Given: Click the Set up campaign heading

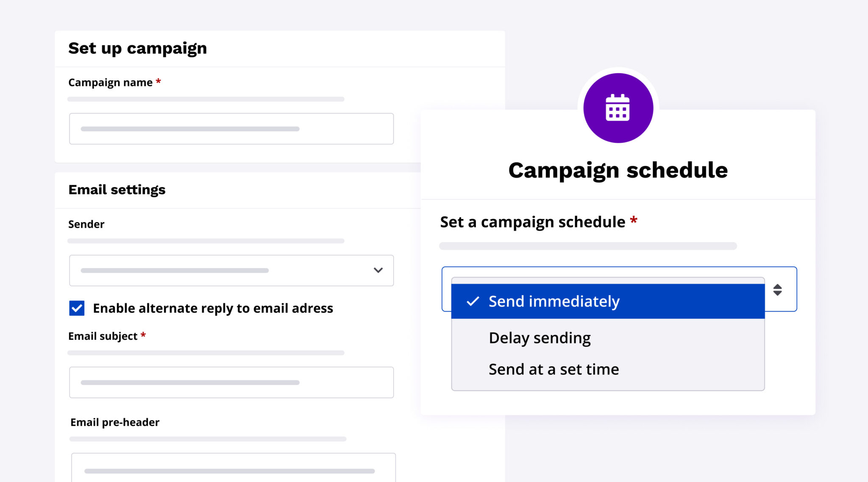Looking at the screenshot, I should coord(137,48).
